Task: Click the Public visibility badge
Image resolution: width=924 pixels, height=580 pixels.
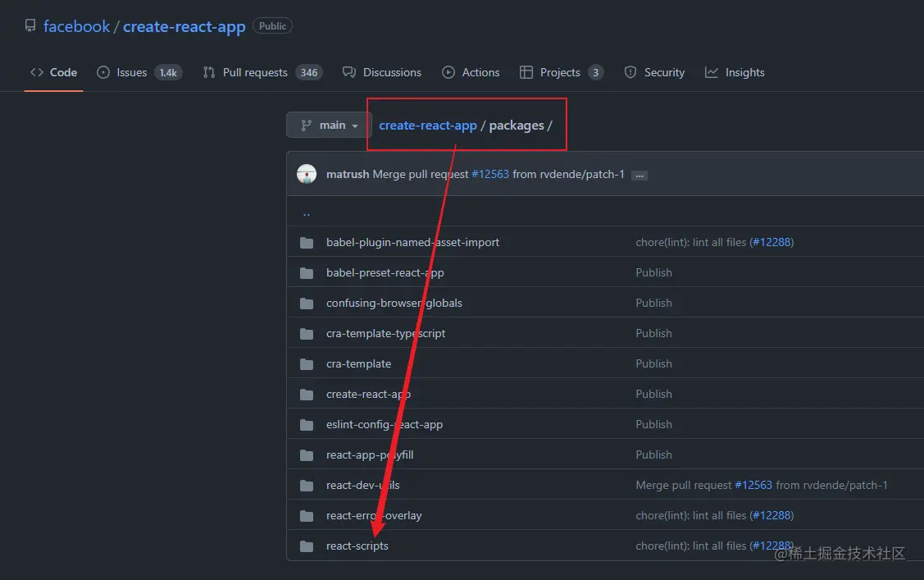Action: pos(272,26)
